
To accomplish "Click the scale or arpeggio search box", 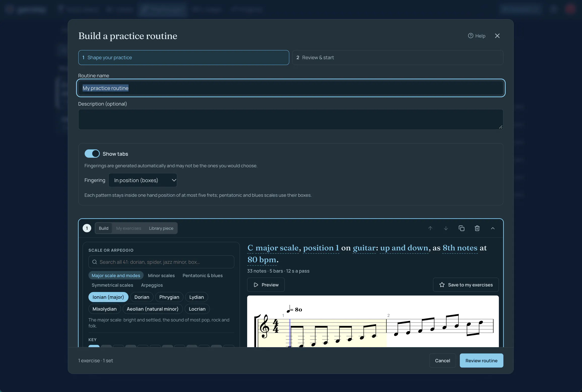I will click(x=161, y=262).
